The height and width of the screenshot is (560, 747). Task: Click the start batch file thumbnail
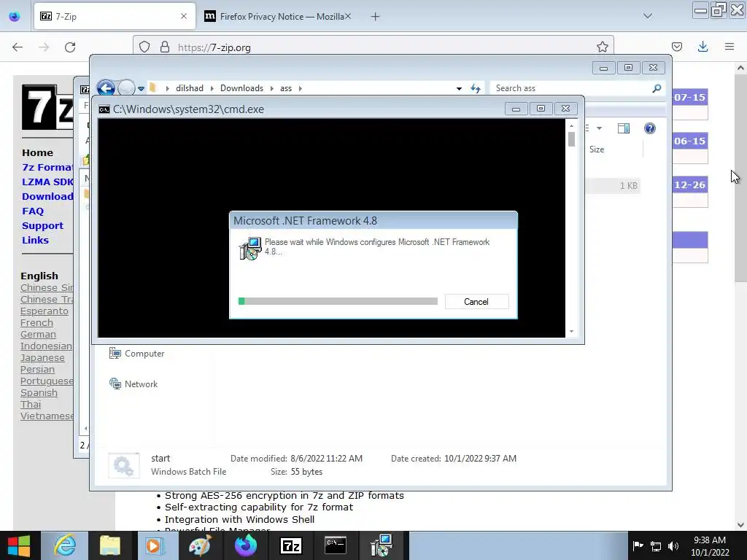124,465
